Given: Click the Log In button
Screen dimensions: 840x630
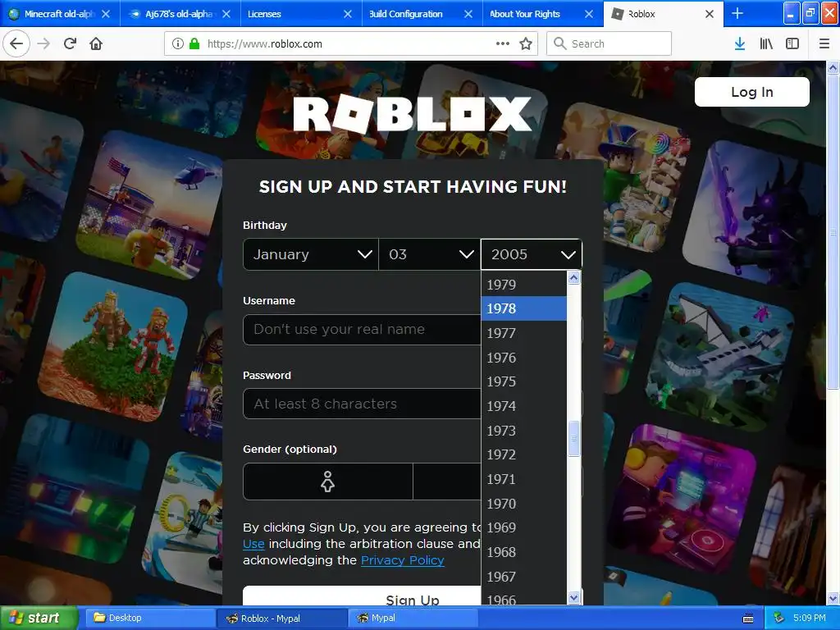Looking at the screenshot, I should point(751,92).
